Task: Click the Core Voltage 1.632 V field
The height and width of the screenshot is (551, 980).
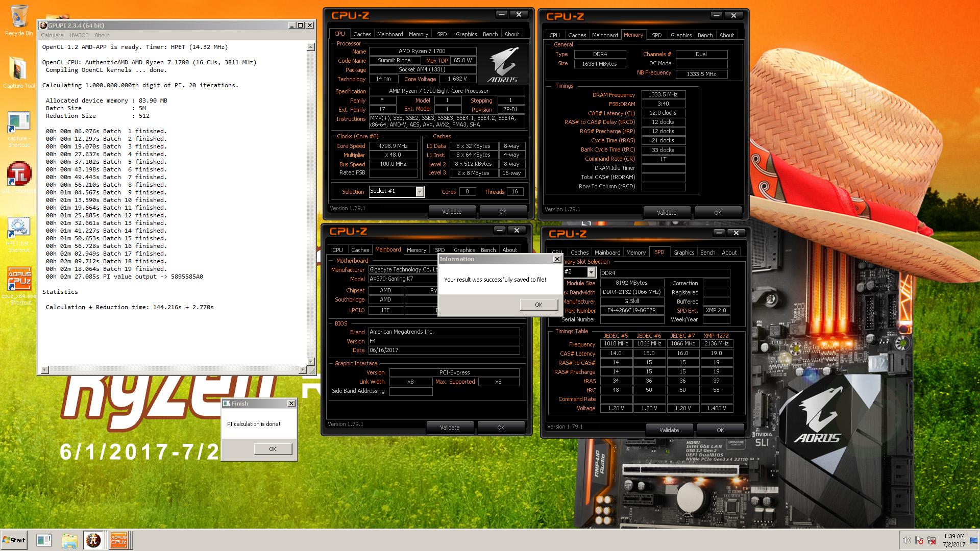Action: click(457, 79)
